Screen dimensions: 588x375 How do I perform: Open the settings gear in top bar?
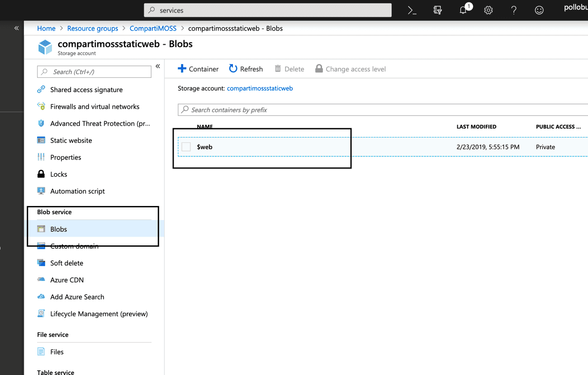pyautogui.click(x=488, y=10)
